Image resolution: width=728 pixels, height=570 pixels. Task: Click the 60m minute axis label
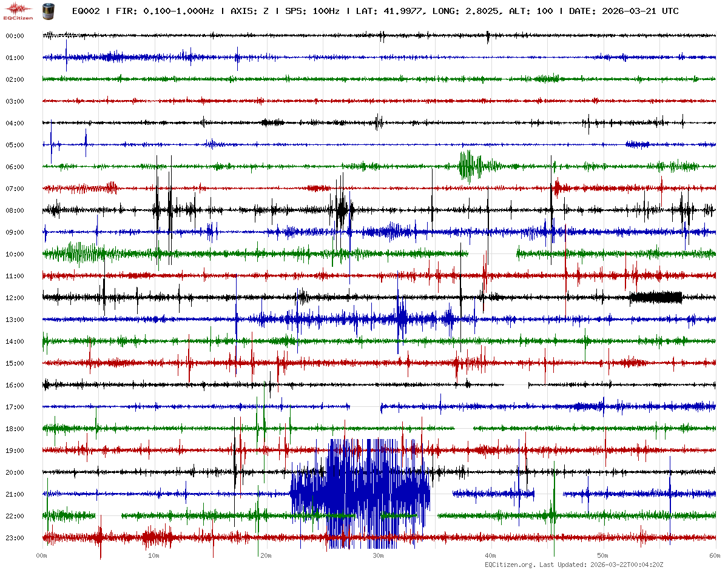click(715, 555)
